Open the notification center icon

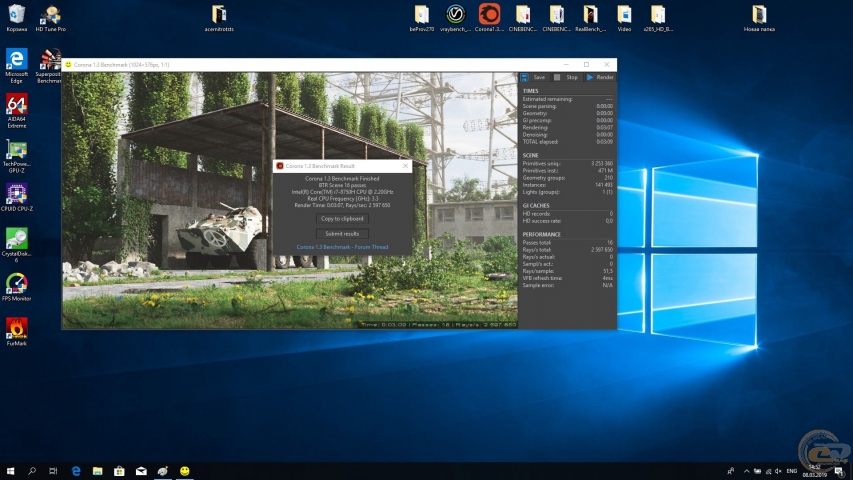(x=839, y=471)
